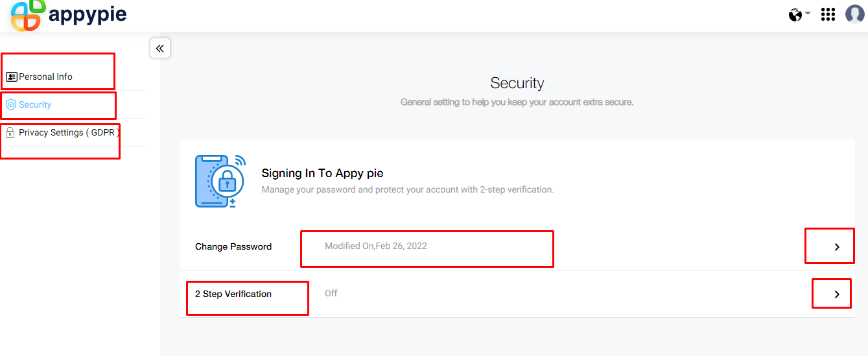Click the Privacy Settings padlock icon

(x=10, y=133)
